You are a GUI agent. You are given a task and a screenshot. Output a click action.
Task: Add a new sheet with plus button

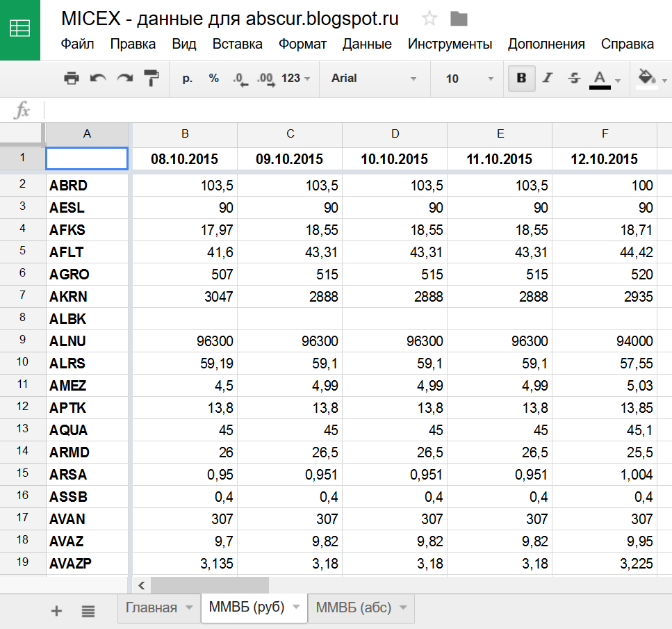(x=56, y=610)
